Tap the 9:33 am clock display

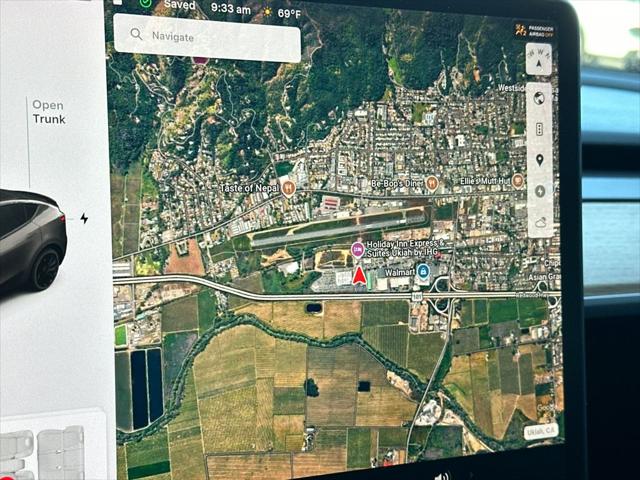pos(231,9)
